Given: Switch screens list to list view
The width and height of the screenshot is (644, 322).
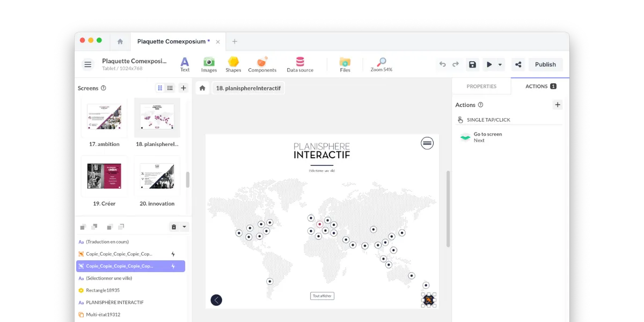Looking at the screenshot, I should (170, 87).
